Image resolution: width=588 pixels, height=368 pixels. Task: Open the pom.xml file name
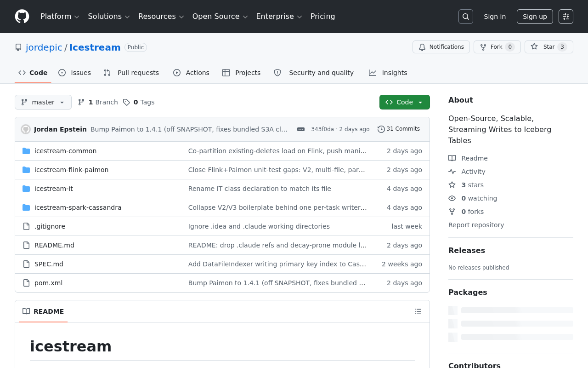[x=48, y=283]
